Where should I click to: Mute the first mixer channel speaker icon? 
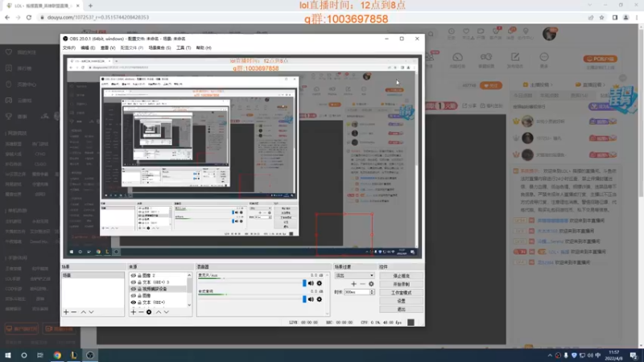click(x=311, y=283)
